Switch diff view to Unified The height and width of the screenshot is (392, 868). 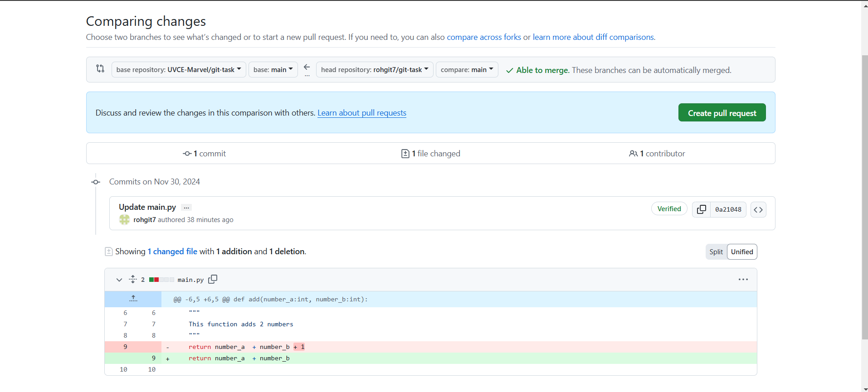742,252
